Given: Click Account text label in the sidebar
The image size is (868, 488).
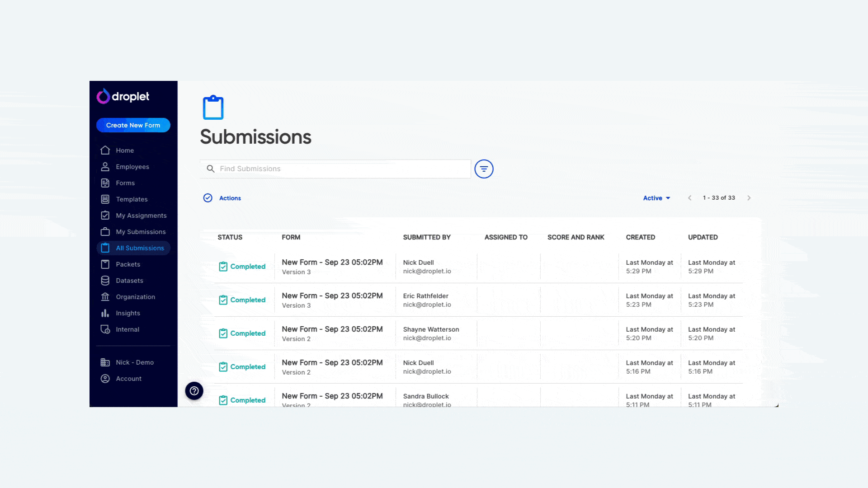Looking at the screenshot, I should (x=129, y=379).
